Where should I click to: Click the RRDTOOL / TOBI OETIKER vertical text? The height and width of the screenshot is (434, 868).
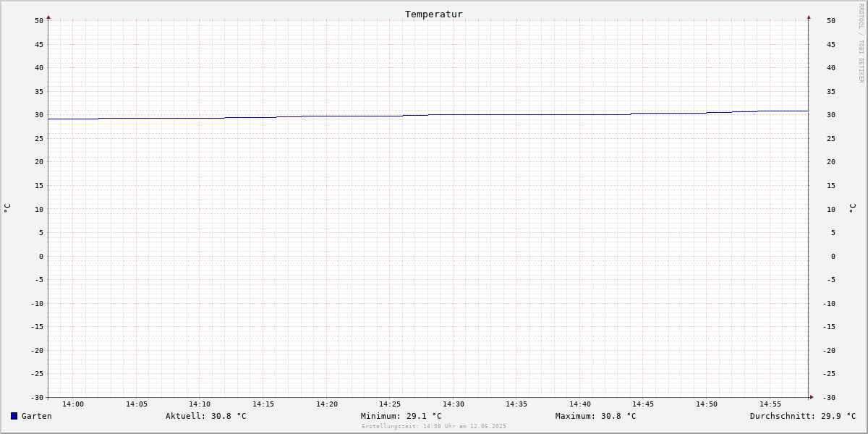click(x=861, y=43)
